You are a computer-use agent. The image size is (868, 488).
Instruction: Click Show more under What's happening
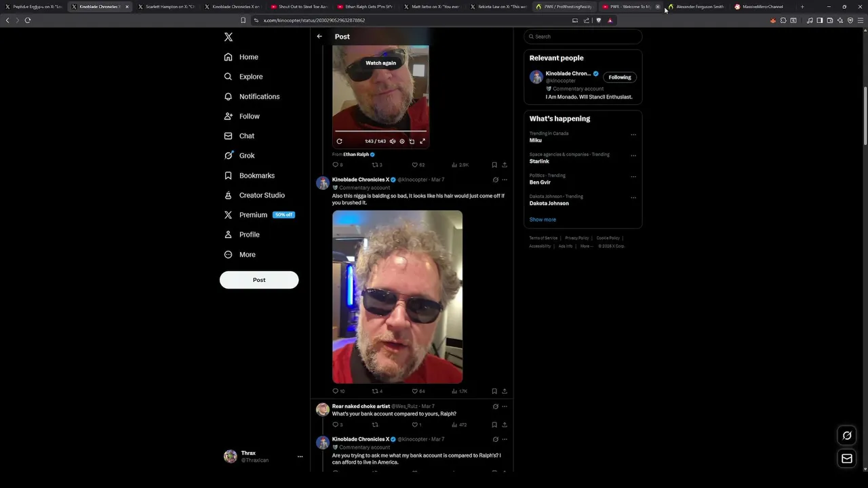coord(542,220)
